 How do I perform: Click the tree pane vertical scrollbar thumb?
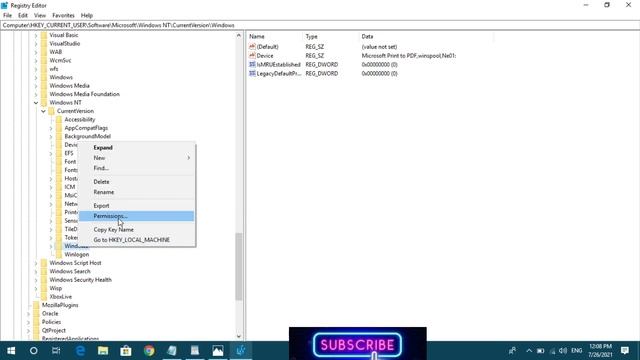coord(239,267)
